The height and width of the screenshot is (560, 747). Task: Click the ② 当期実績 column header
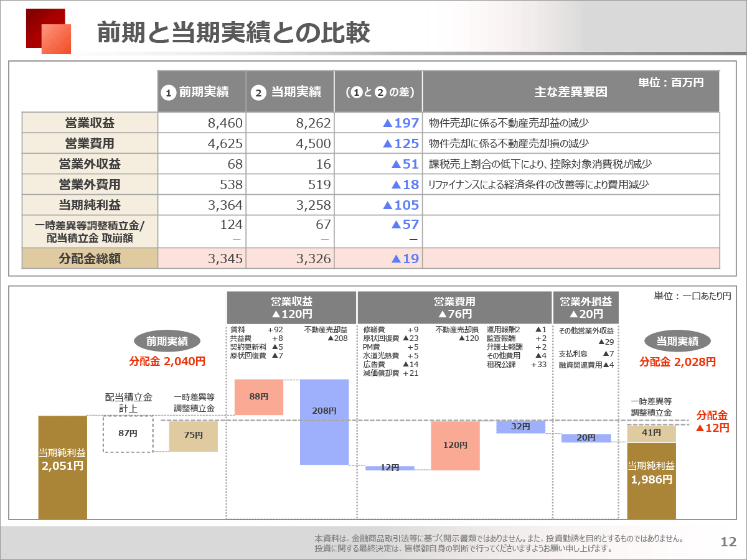pyautogui.click(x=290, y=91)
